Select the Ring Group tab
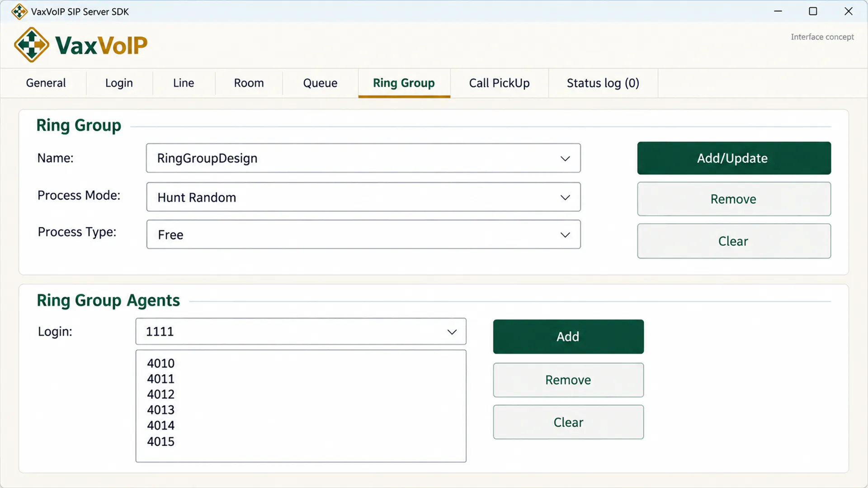This screenshot has width=868, height=488. 404,83
